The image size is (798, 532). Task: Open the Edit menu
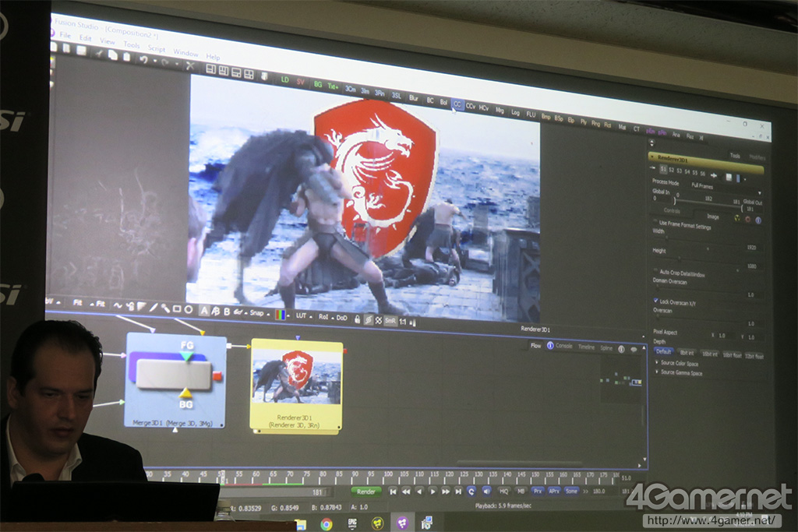point(85,38)
